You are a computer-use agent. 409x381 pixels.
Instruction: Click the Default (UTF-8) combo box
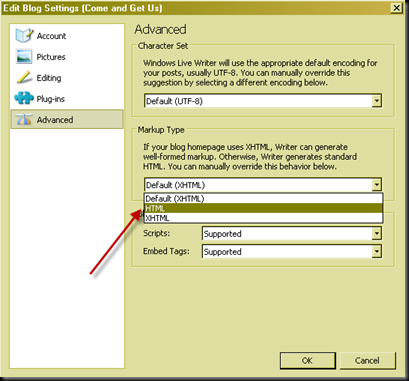point(263,101)
